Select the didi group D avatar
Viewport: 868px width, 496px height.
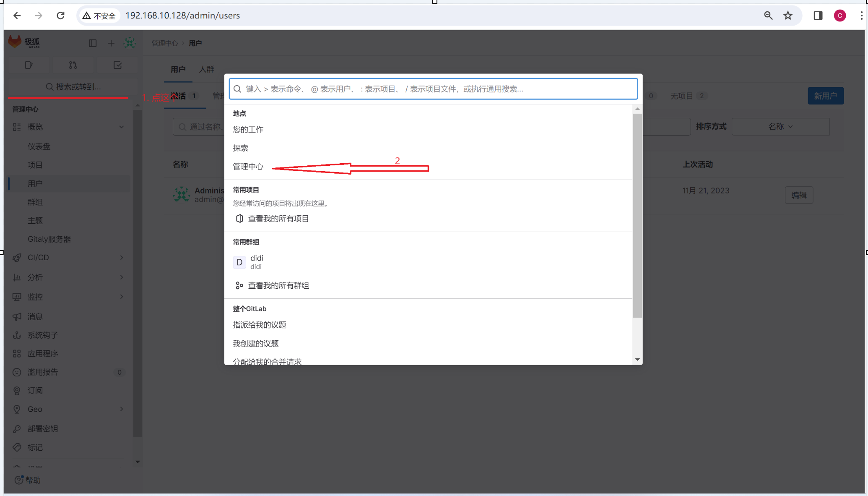239,262
